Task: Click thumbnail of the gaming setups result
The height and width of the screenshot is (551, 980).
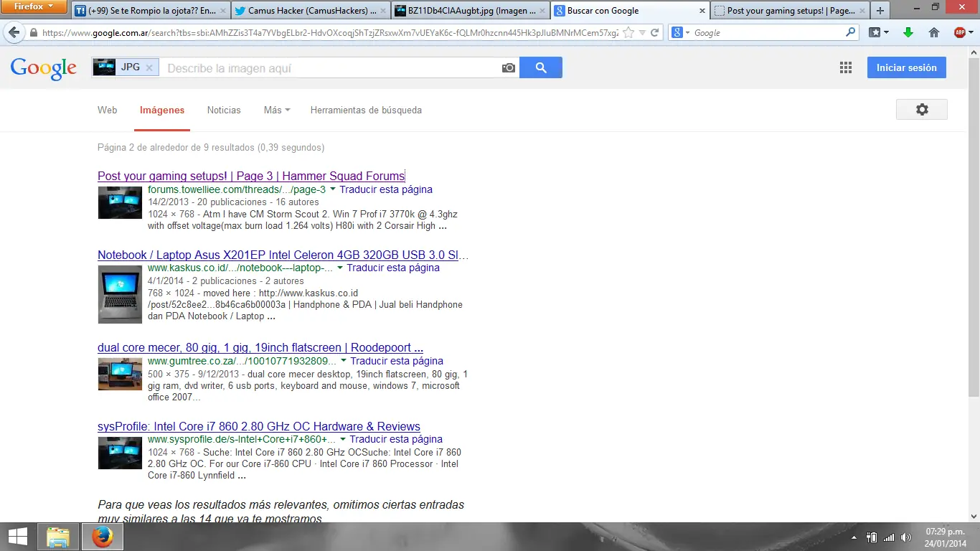Action: coord(120,202)
